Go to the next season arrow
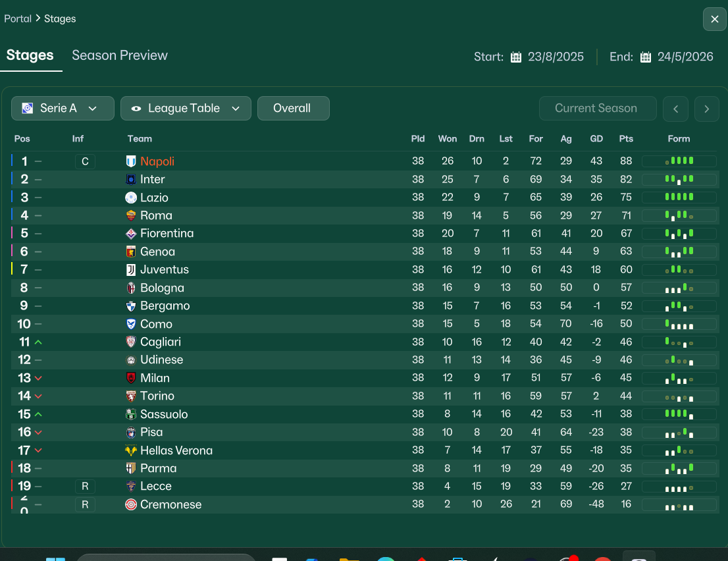Screen dimensions: 728x561 706,109
